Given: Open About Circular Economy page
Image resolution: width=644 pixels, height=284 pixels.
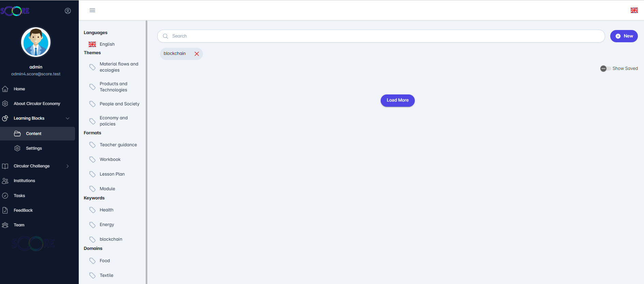Looking at the screenshot, I should (37, 104).
